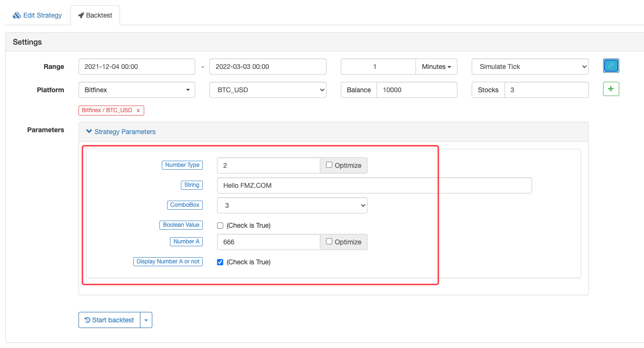Collapse the Strategy Parameters section
Image resolution: width=644 pixels, height=348 pixels.
[x=121, y=132]
